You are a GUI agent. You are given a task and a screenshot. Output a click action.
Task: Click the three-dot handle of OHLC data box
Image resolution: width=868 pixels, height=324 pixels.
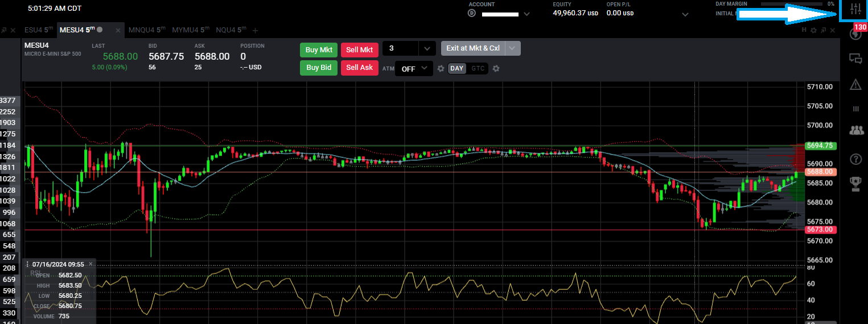(27, 264)
